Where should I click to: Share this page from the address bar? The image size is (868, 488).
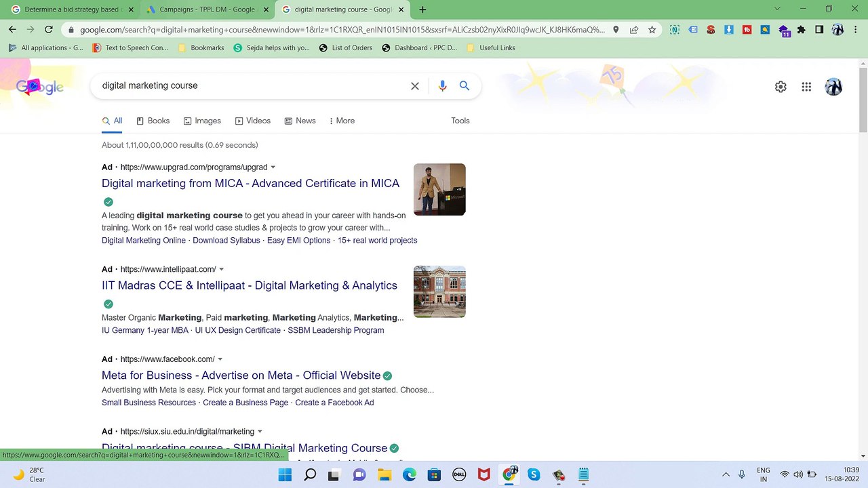click(x=634, y=29)
